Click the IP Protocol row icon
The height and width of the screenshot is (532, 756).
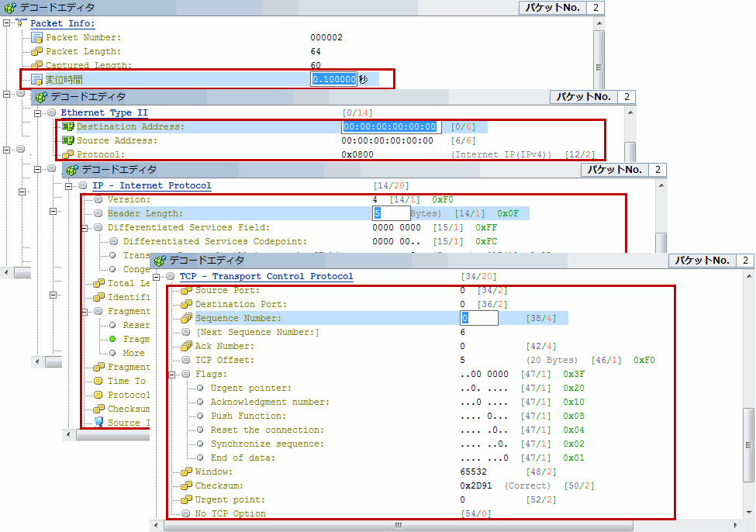tap(98, 395)
